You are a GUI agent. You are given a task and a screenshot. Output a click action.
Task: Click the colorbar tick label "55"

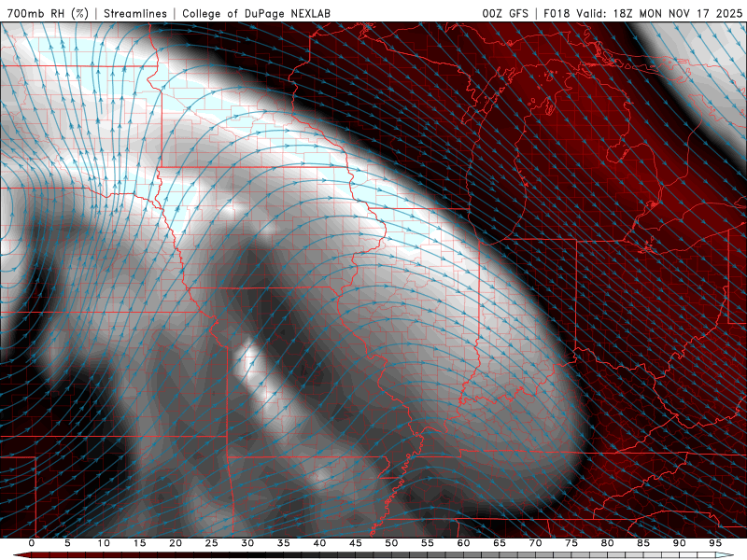click(x=428, y=543)
